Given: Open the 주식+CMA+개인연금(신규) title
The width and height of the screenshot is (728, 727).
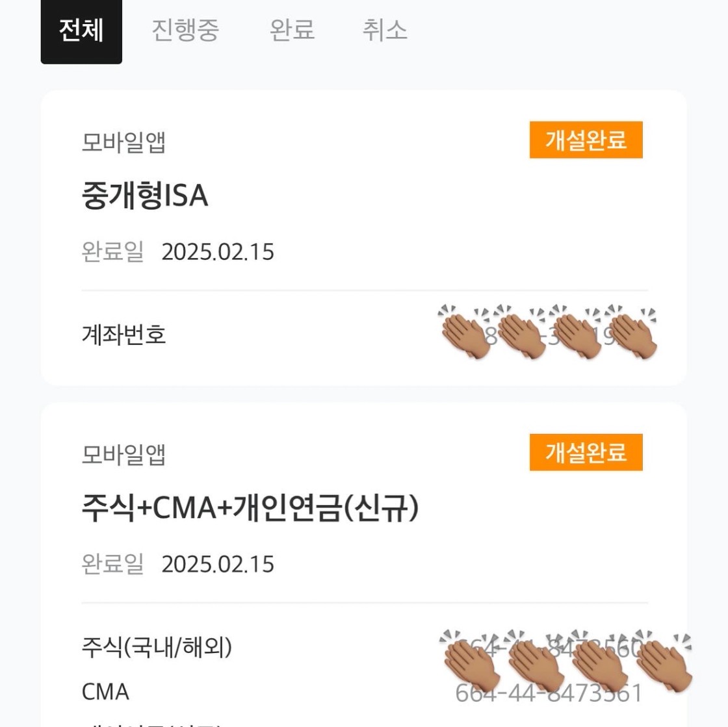Looking at the screenshot, I should tap(250, 507).
